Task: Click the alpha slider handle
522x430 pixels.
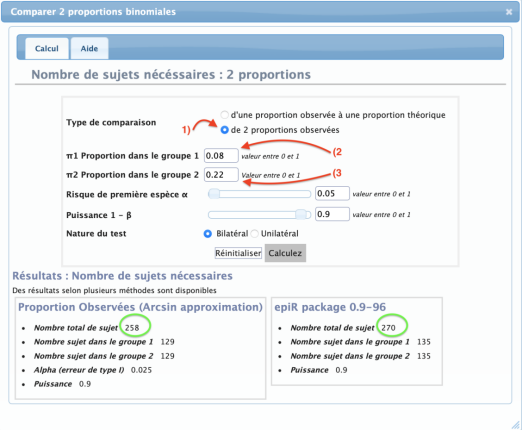Action: click(x=214, y=194)
